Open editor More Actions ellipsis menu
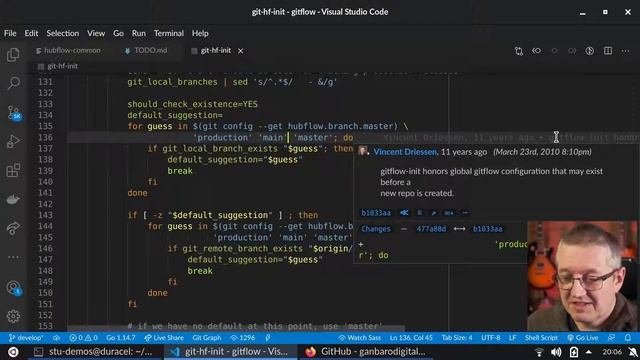Image resolution: width=640 pixels, height=360 pixels. coord(625,51)
